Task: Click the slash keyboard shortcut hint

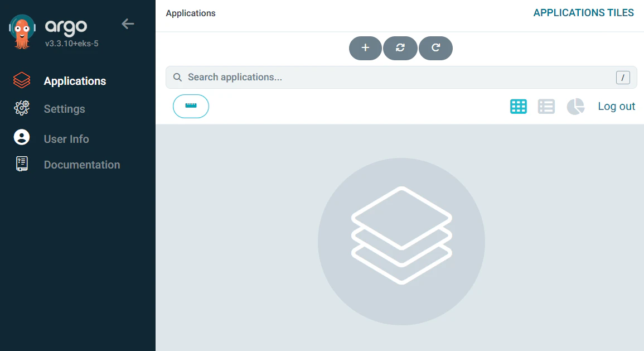Action: 623,77
